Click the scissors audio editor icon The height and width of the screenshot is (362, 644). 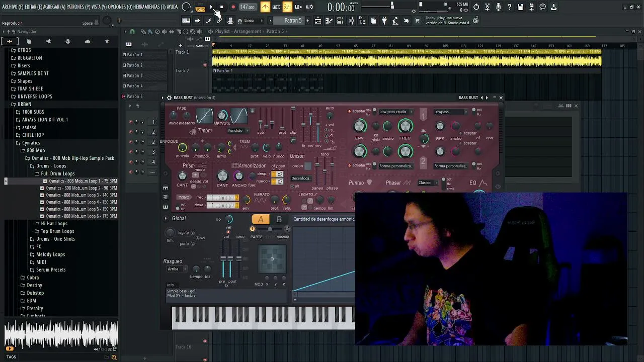click(487, 7)
